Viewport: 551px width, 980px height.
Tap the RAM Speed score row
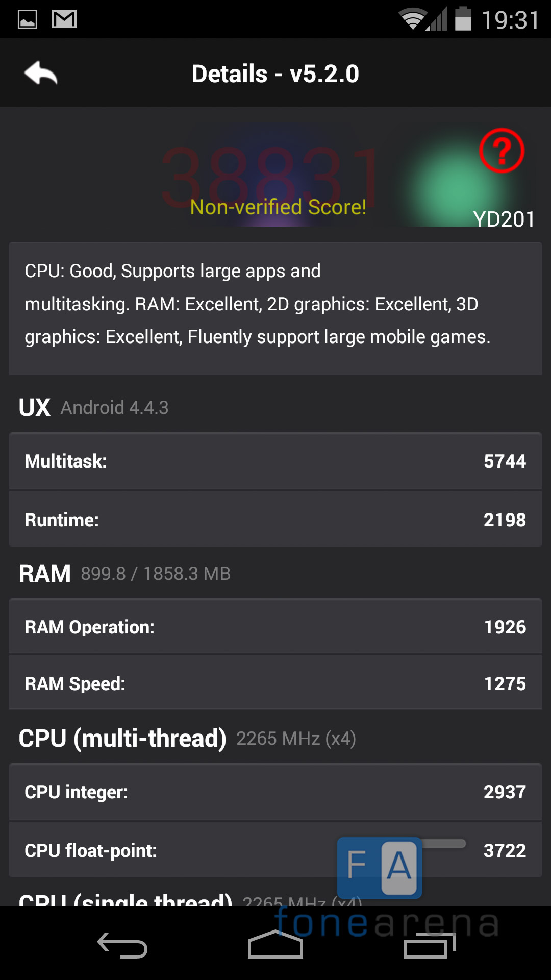275,683
